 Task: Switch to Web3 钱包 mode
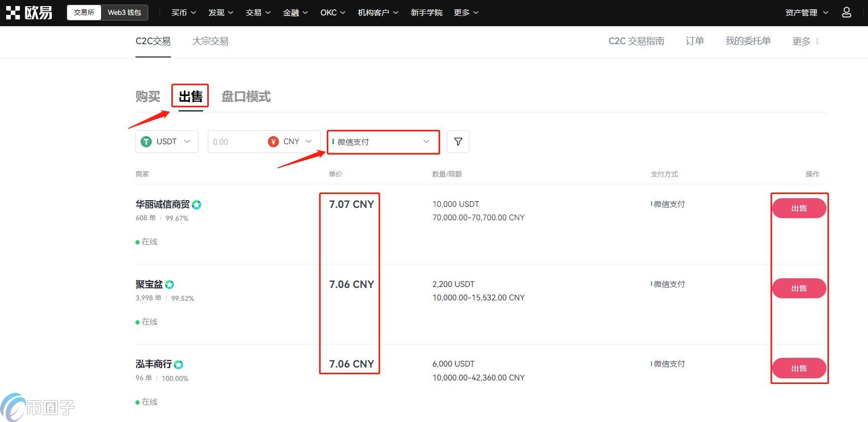(x=124, y=13)
